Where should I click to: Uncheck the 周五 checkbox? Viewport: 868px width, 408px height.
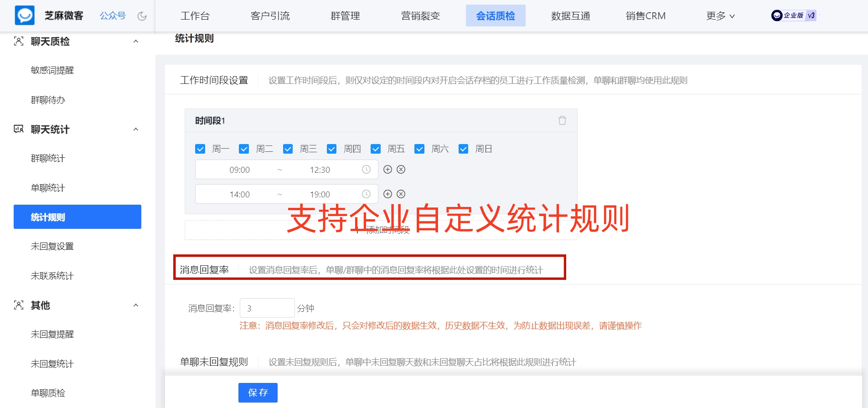tap(376, 149)
